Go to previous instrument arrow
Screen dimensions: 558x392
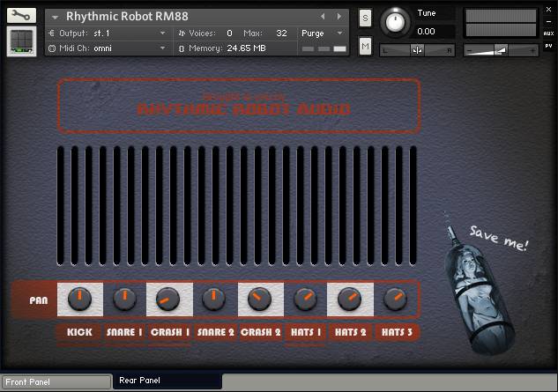tap(323, 17)
